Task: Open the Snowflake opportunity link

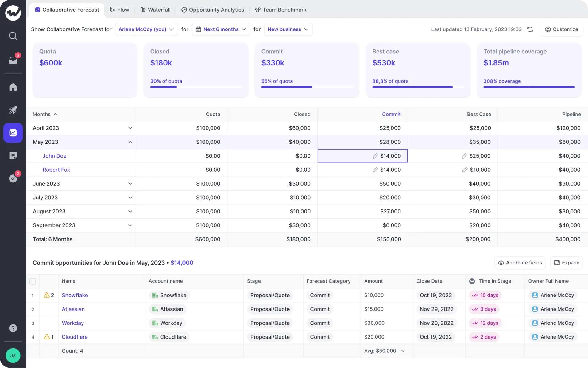Action: pyautogui.click(x=75, y=295)
